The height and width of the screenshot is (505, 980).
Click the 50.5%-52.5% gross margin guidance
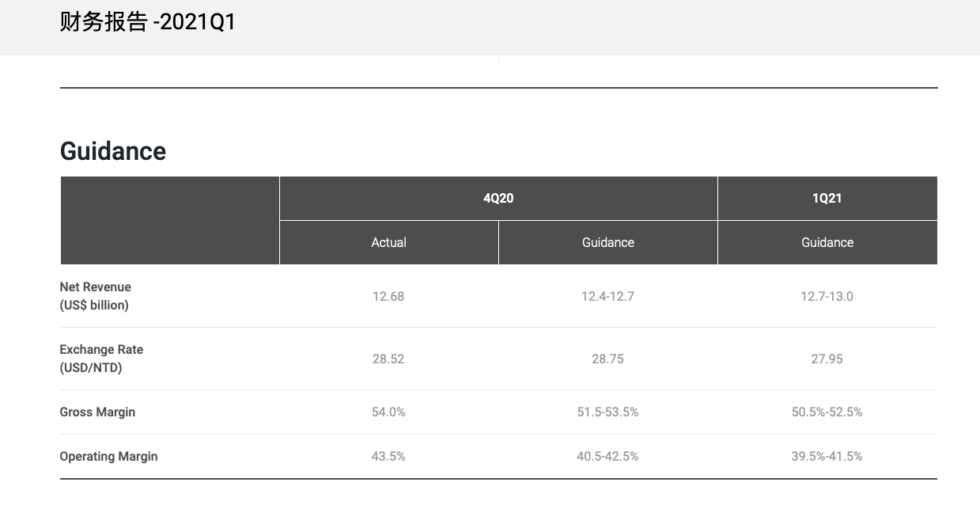point(827,412)
